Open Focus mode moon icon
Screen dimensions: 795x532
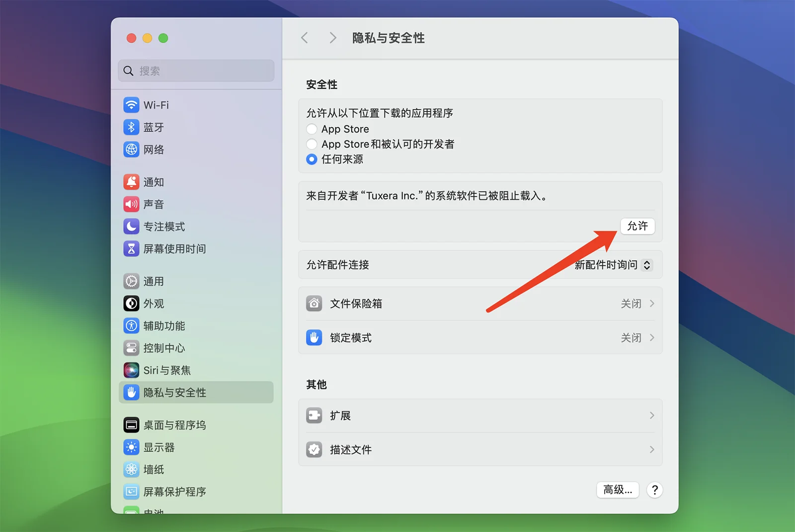(x=131, y=227)
